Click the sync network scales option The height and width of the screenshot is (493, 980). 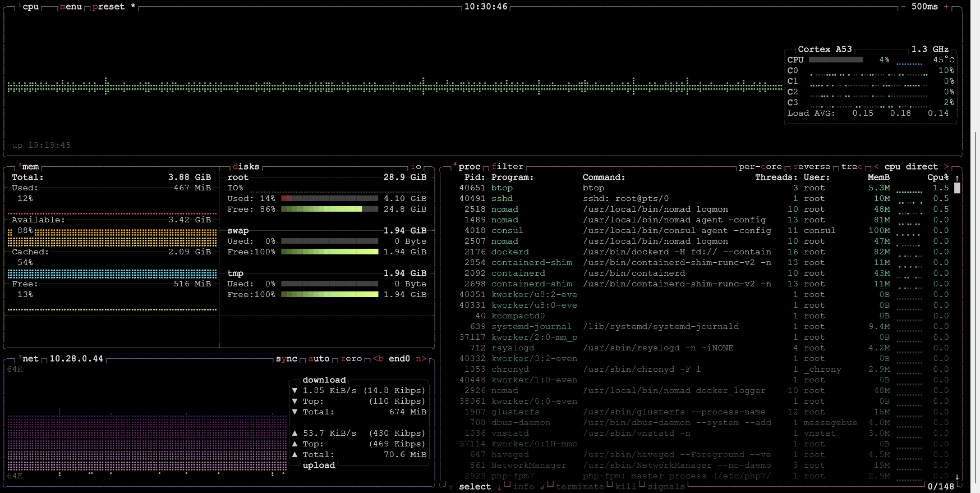(287, 359)
